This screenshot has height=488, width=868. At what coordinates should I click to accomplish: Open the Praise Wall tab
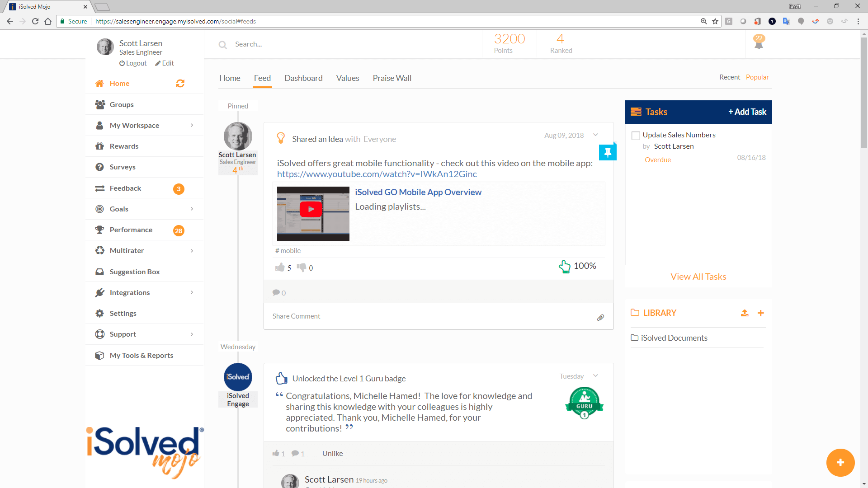click(392, 78)
